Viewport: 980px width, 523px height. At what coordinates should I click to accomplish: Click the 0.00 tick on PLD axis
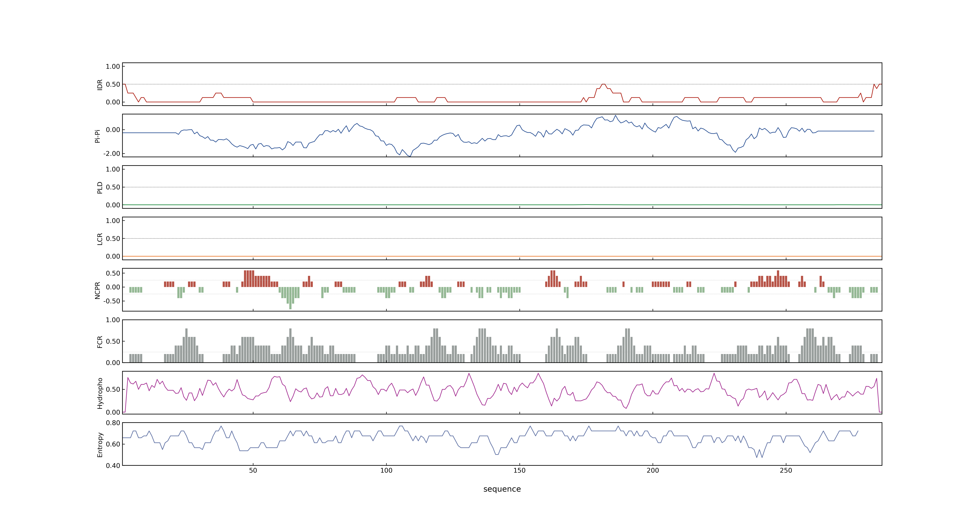[113, 205]
